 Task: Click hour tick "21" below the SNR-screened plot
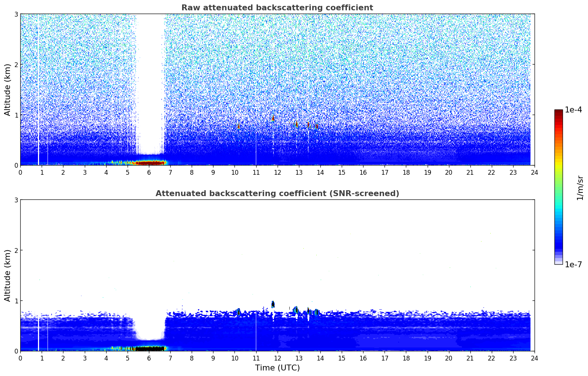(470, 358)
